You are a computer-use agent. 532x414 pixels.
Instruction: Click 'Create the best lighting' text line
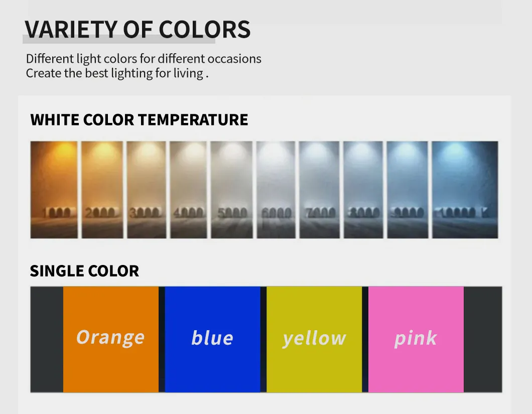click(x=117, y=73)
